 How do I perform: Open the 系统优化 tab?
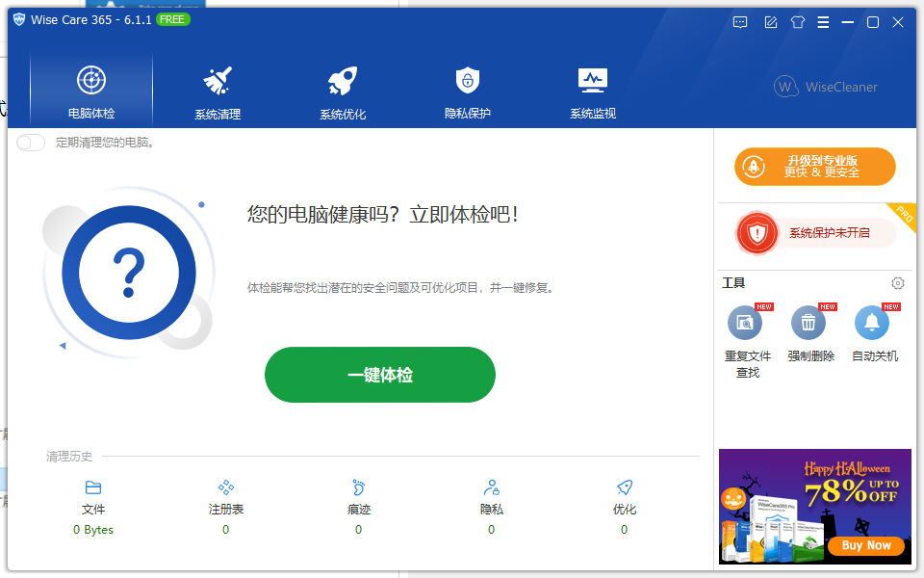[x=343, y=92]
